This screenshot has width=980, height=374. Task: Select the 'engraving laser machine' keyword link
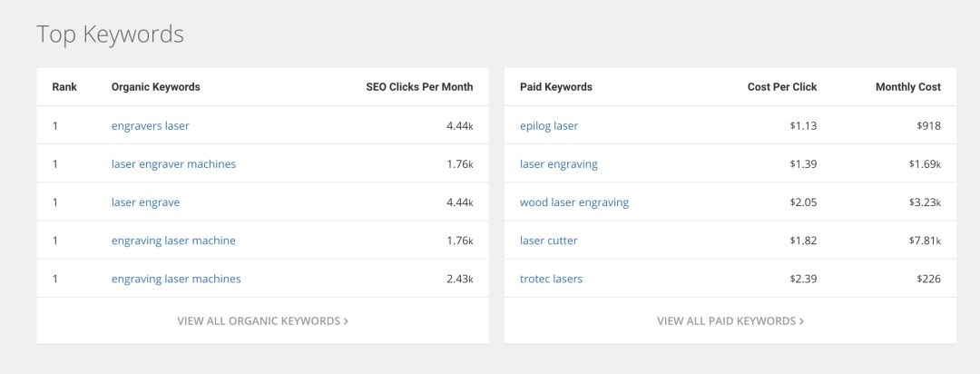point(173,241)
